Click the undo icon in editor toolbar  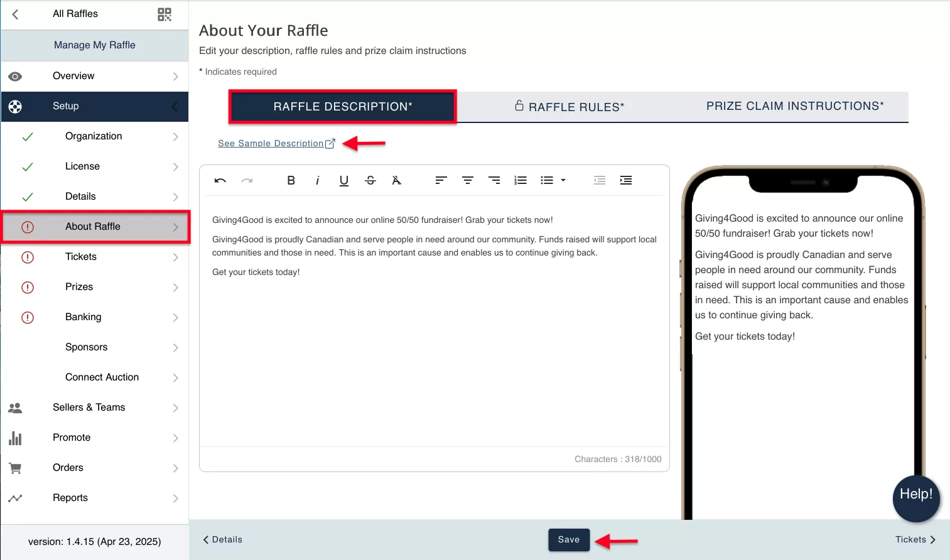pyautogui.click(x=220, y=180)
